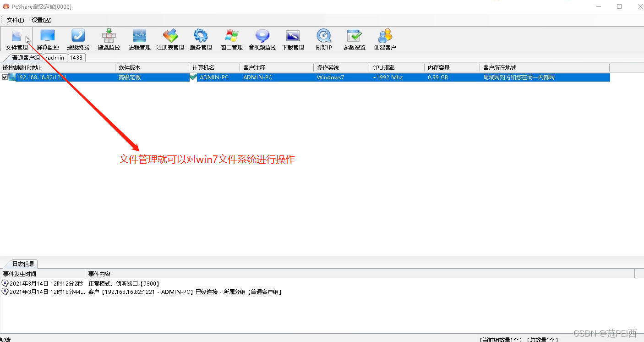Sort by CPU频率 column header

coord(397,68)
